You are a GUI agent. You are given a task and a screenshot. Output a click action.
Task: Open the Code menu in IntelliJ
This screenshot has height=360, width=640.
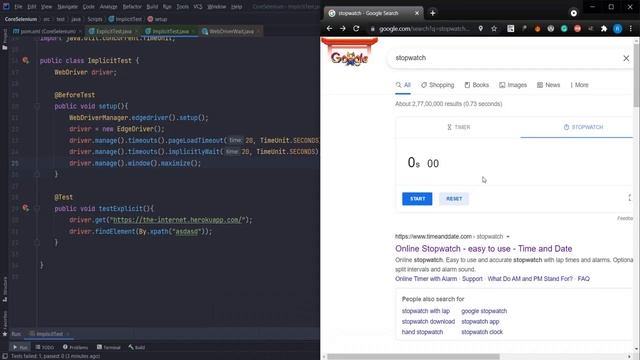pyautogui.click(x=89, y=7)
